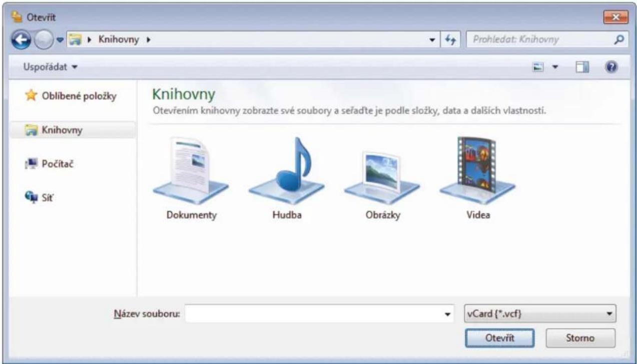Screen dimensions: 637x364
Task: Open the Uspořádat menu
Action: pos(51,66)
